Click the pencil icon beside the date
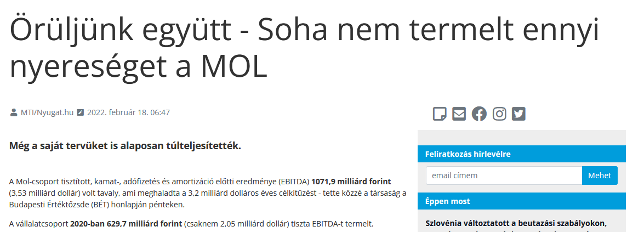This screenshot has height=232, width=644. 81,113
